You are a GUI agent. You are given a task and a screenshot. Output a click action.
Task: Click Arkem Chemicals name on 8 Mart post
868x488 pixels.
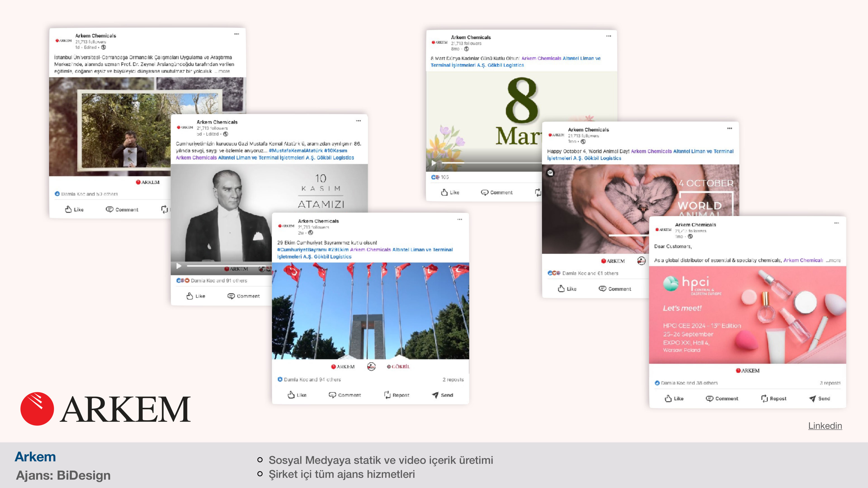[x=471, y=37]
